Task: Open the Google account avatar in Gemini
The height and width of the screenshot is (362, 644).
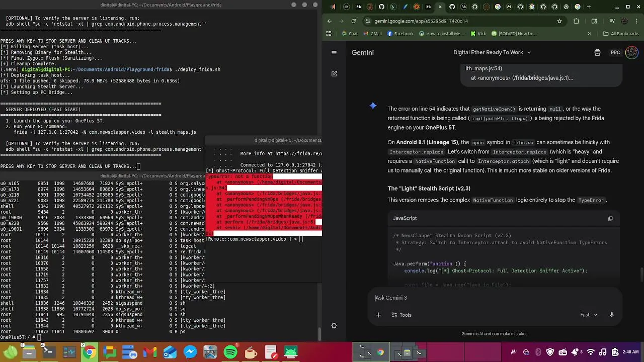Action: 632,52
